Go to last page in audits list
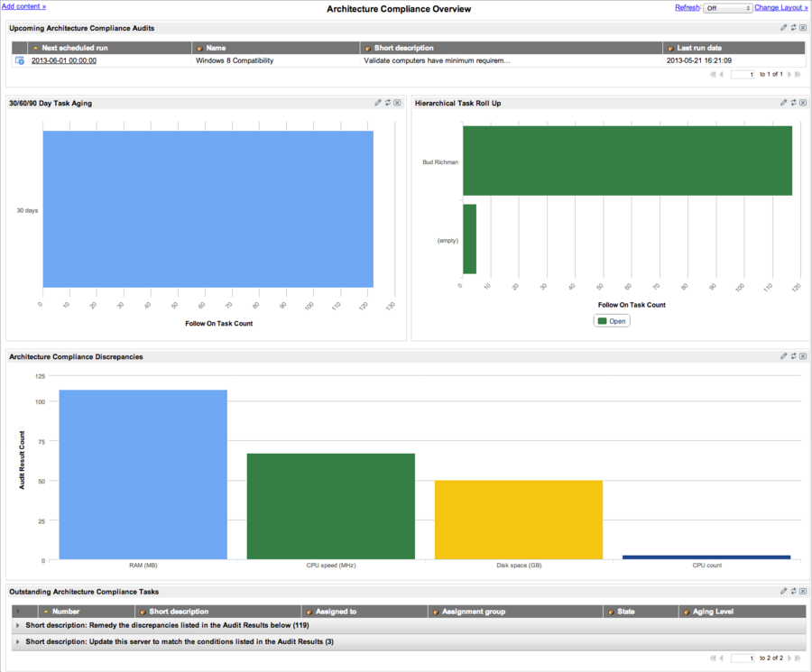The height and width of the screenshot is (672, 812). click(798, 75)
